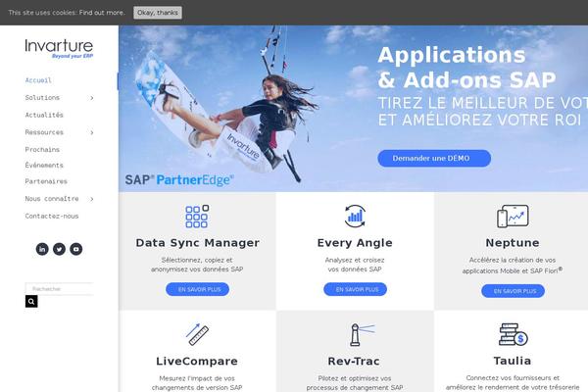Screen dimensions: 588x392
Task: Expand the Ressources submenu arrow
Action: [91, 132]
